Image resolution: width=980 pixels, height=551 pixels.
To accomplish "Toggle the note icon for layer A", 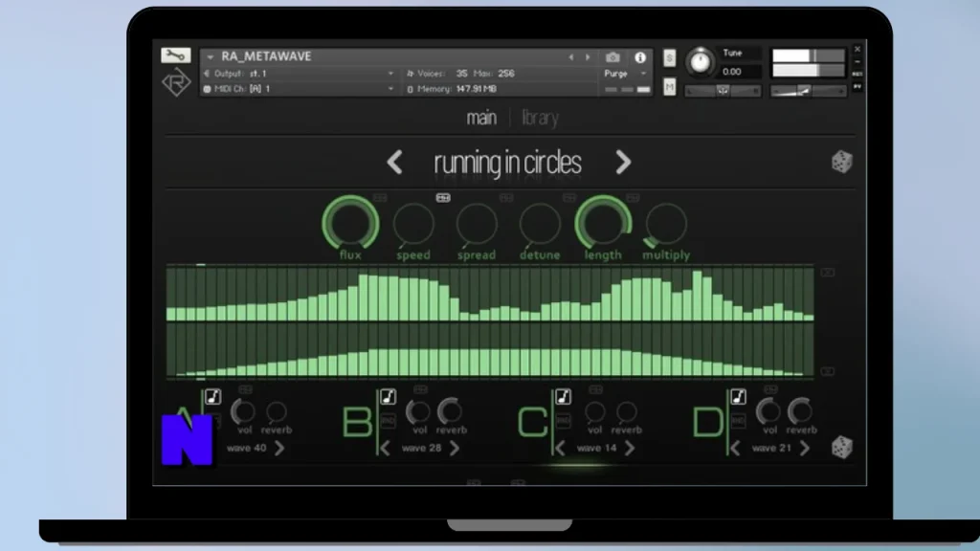I will click(x=212, y=397).
